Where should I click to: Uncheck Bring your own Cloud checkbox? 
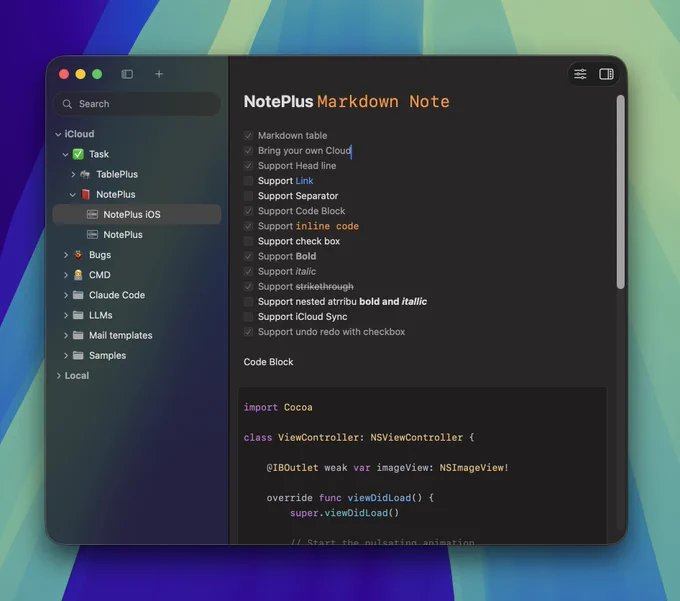(248, 151)
